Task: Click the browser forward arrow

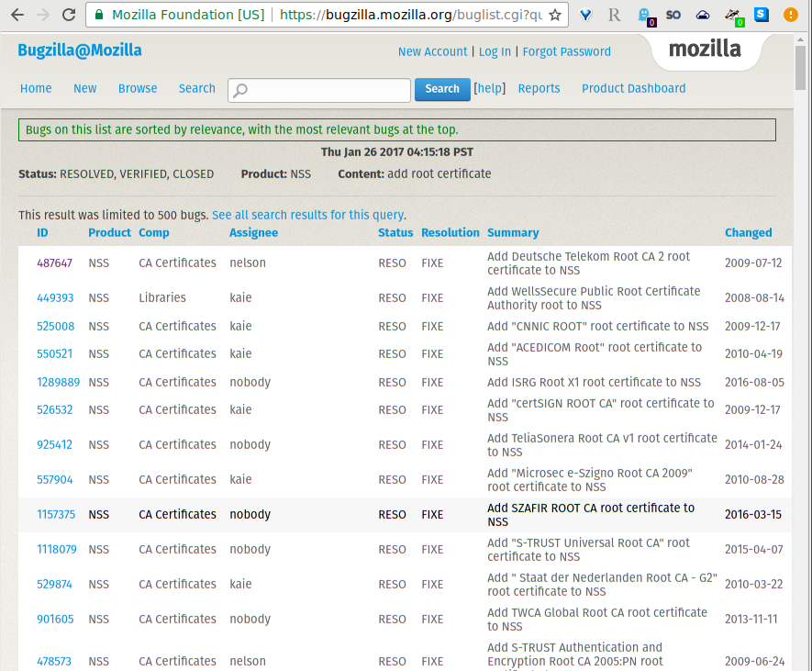Action: pos(43,15)
